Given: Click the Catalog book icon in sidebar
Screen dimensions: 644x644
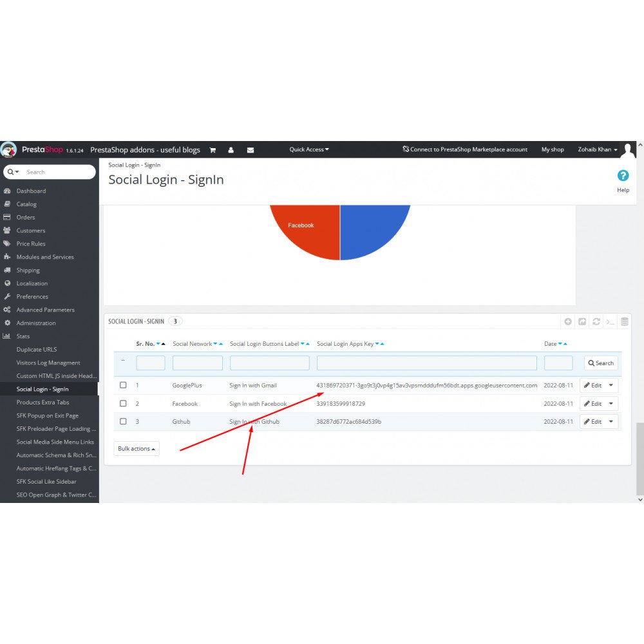Looking at the screenshot, I should (x=7, y=204).
